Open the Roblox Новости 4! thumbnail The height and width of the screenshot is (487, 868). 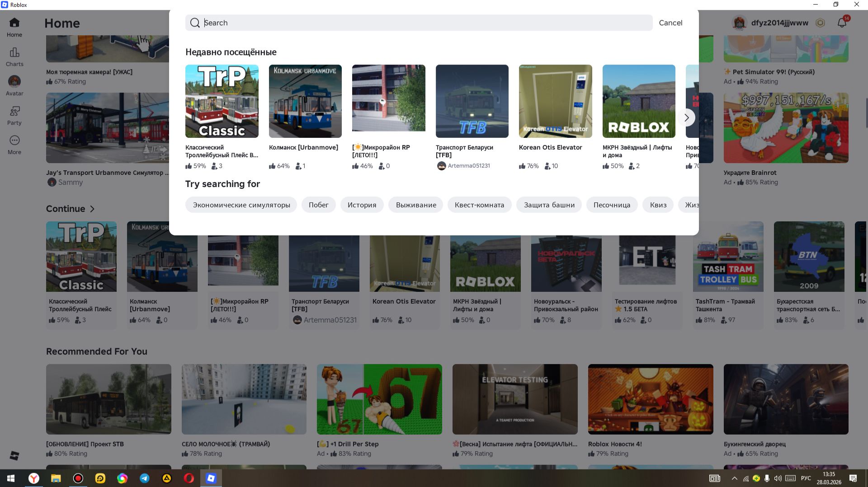point(651,399)
